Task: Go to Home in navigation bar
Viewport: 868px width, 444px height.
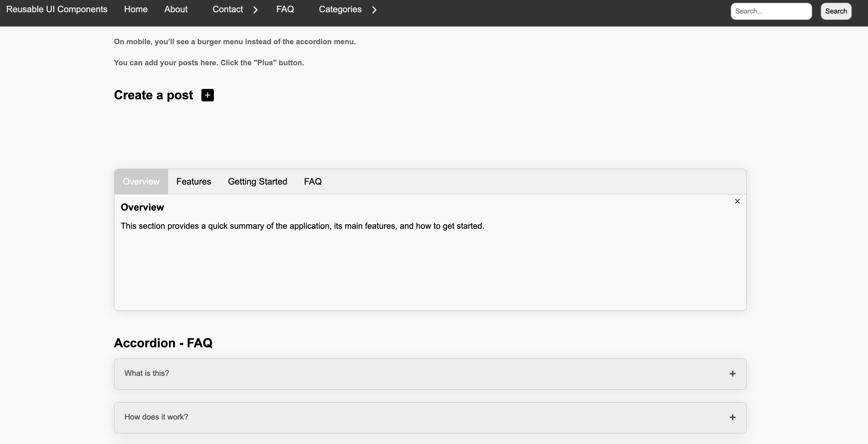Action: click(136, 9)
